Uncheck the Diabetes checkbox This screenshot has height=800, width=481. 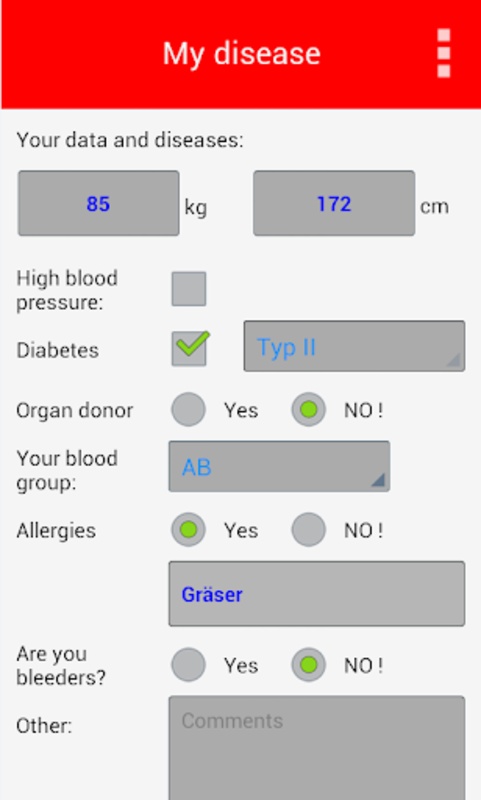[189, 348]
